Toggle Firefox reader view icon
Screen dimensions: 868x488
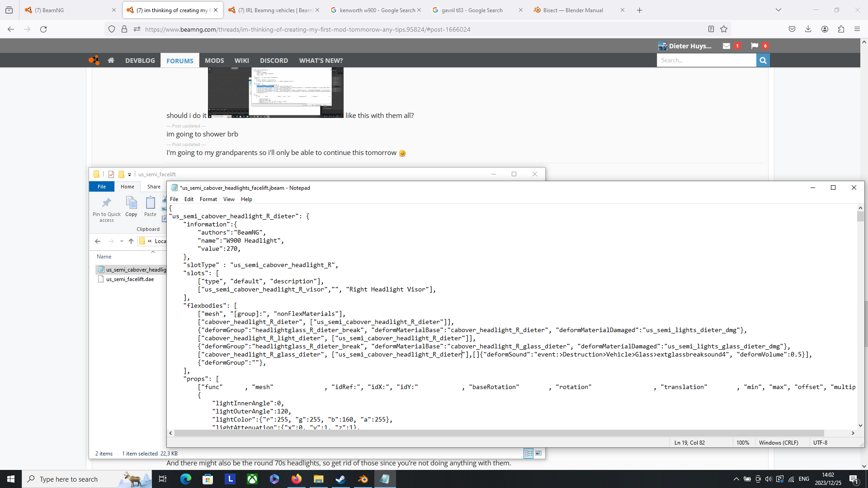(711, 29)
